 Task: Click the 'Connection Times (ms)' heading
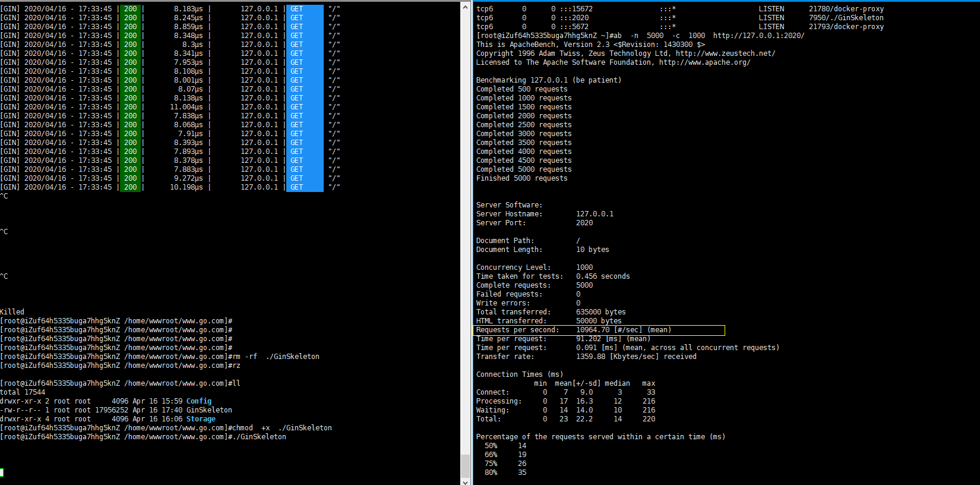click(x=520, y=374)
